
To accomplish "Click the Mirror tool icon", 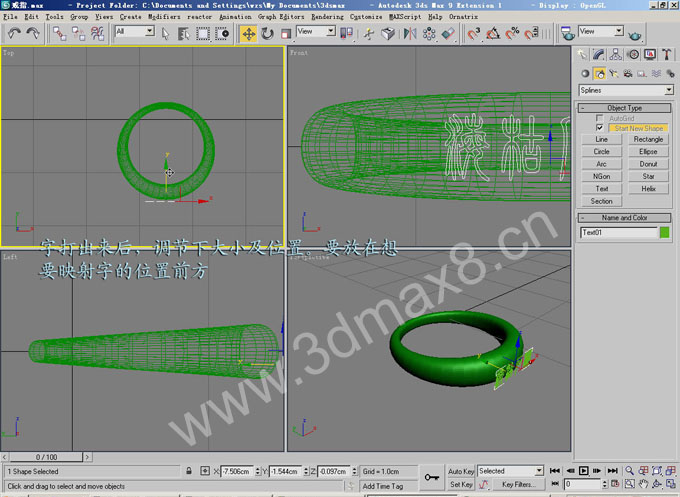I will (x=409, y=33).
